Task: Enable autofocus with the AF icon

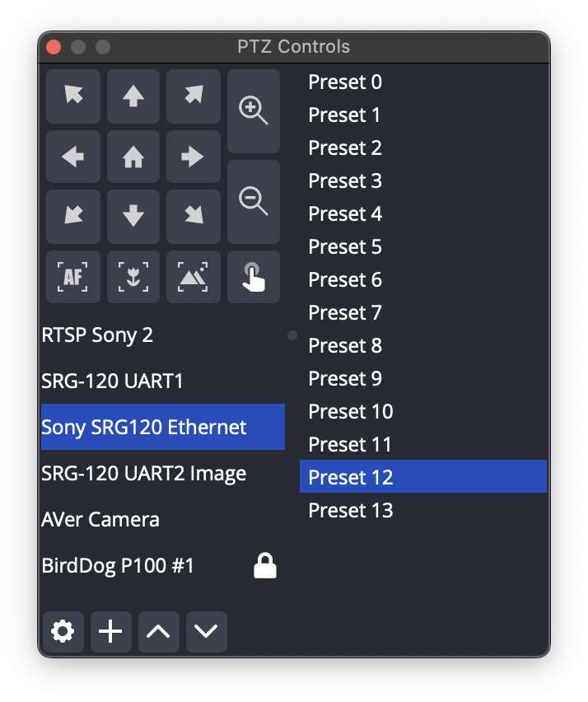Action: tap(72, 277)
